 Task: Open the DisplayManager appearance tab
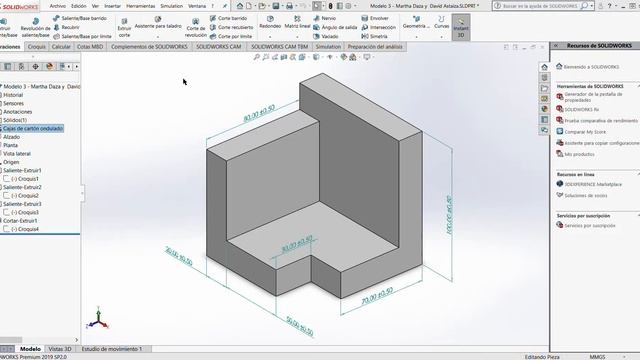coord(49,67)
